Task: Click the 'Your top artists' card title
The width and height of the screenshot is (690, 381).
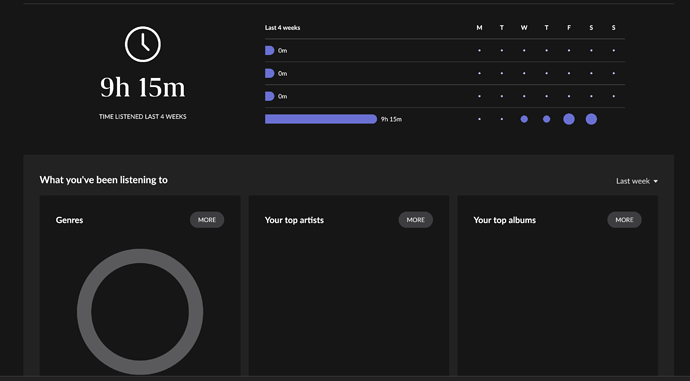Action: (294, 220)
